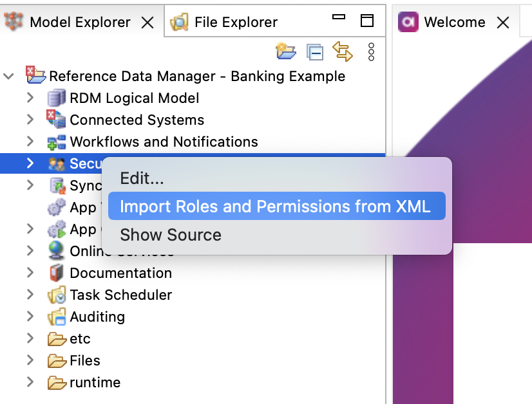Collapse the Banking Example project chevron
The height and width of the screenshot is (404, 532).
click(x=10, y=75)
